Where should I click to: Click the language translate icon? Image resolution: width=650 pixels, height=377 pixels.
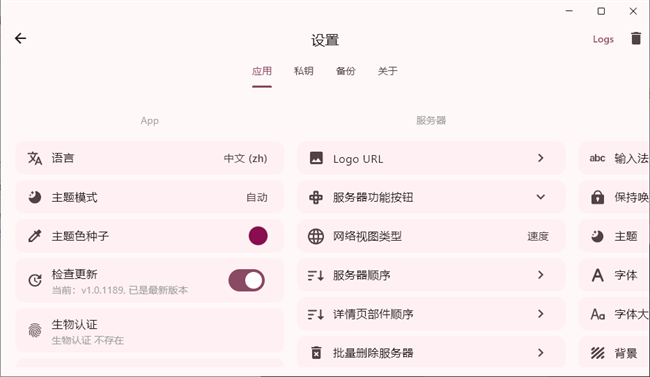pyautogui.click(x=35, y=158)
